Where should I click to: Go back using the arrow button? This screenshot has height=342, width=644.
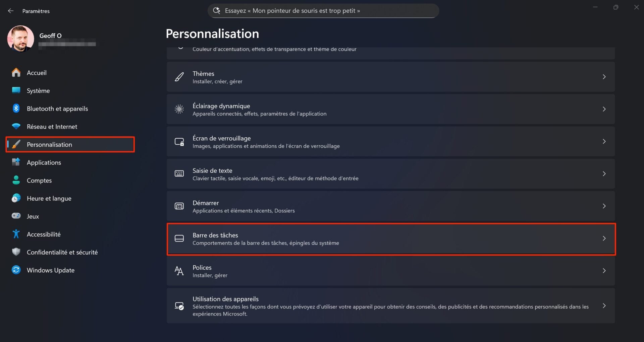(x=11, y=11)
